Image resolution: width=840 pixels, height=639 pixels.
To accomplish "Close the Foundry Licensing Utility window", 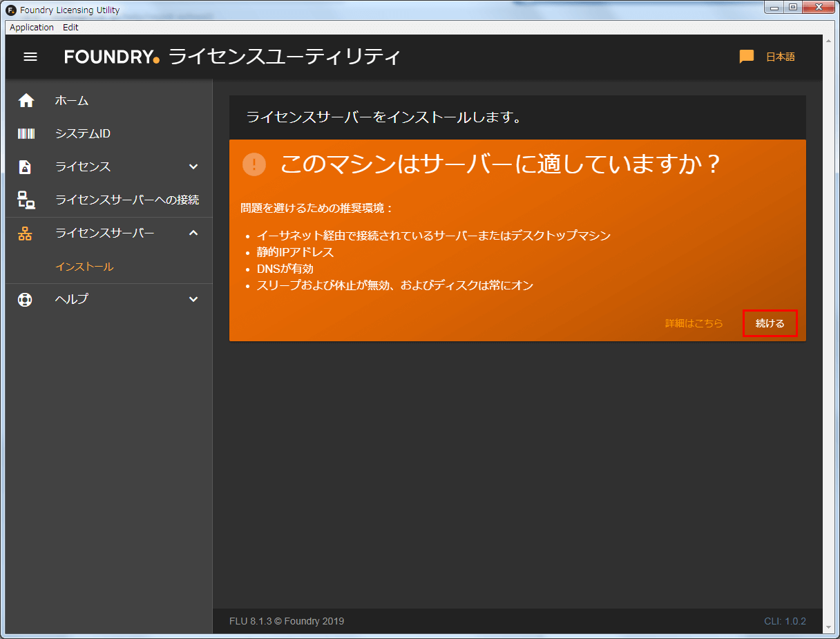I will (818, 8).
